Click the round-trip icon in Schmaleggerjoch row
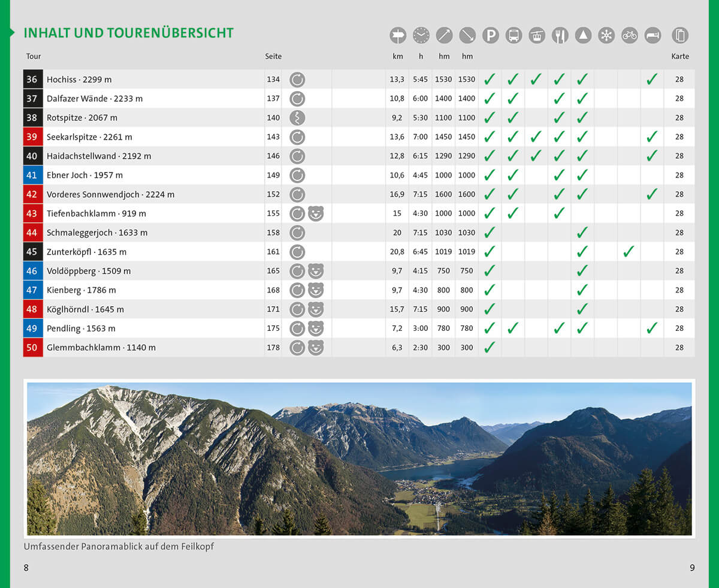Image resolution: width=719 pixels, height=588 pixels. point(297,233)
